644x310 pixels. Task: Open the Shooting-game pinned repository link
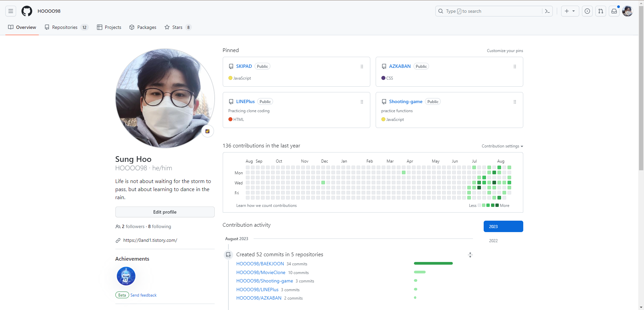406,101
